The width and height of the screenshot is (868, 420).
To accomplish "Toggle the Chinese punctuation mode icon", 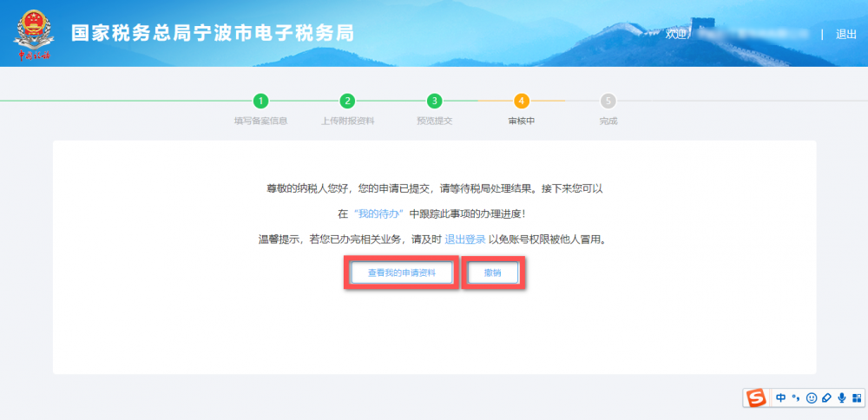I will (x=796, y=397).
